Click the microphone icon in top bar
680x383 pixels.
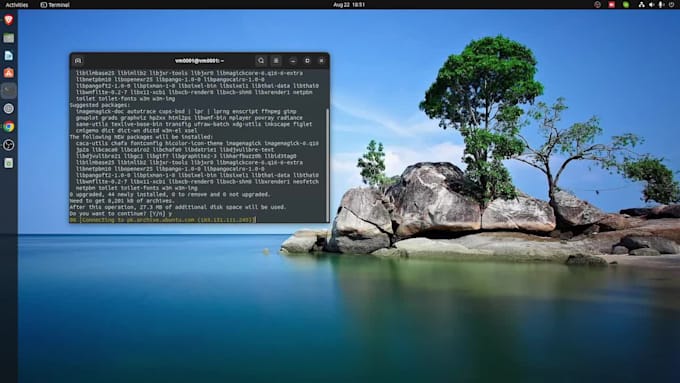pos(661,5)
